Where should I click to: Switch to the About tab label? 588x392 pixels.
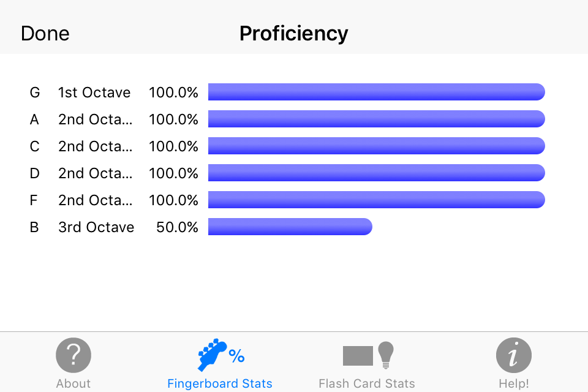73,383
